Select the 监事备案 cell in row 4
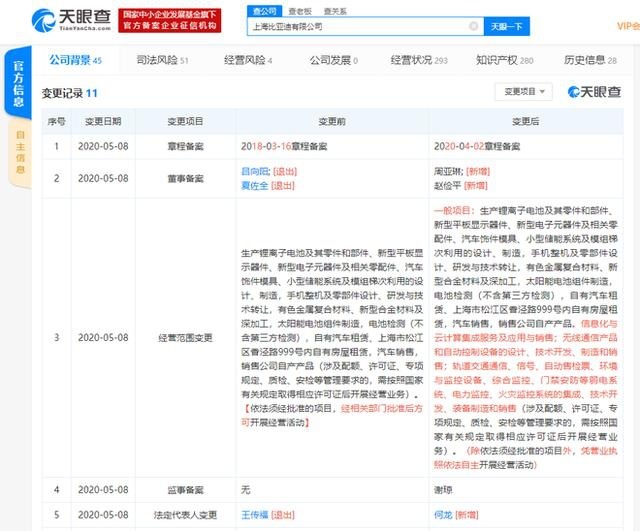Viewport: 640px width, 531px height. (x=185, y=490)
